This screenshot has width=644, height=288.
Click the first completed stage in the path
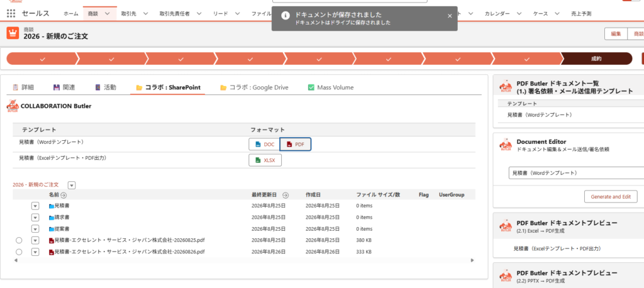click(x=43, y=58)
